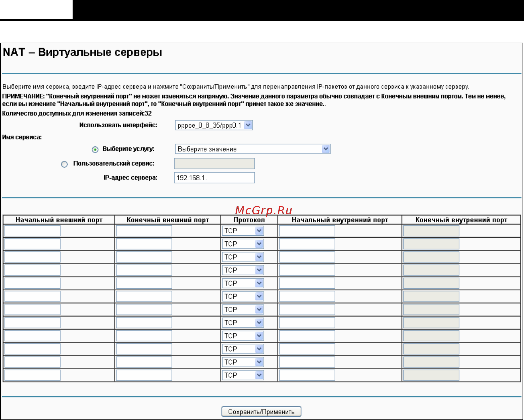The width and height of the screenshot is (524, 420).
Task: Focus 'Начальный внешний порт' field in row 12
Action: [x=33, y=375]
